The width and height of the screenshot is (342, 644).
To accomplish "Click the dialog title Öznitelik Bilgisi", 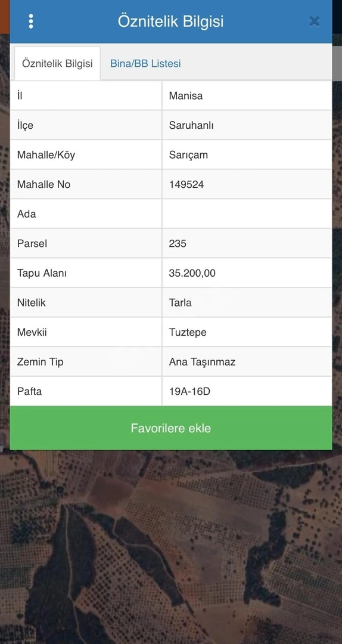I will click(x=171, y=21).
